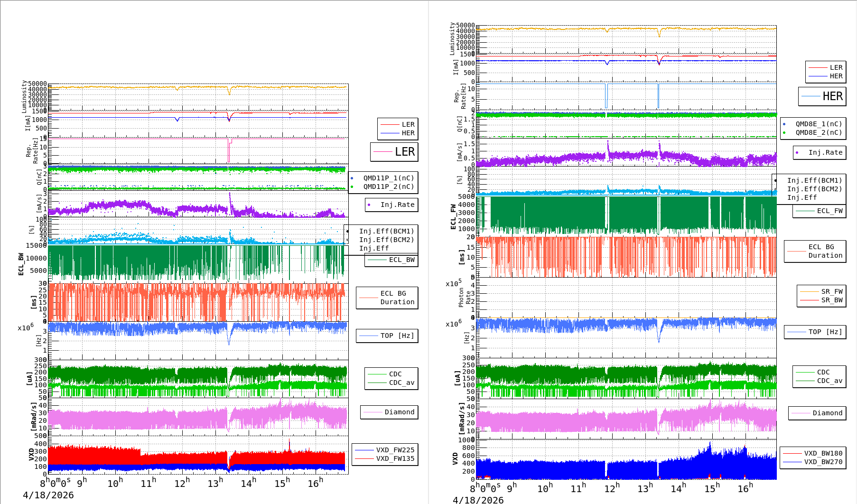Image resolution: width=857 pixels, height=504 pixels.
Task: Click the 4/18/2026 date label under left plot
Action: tap(48, 495)
